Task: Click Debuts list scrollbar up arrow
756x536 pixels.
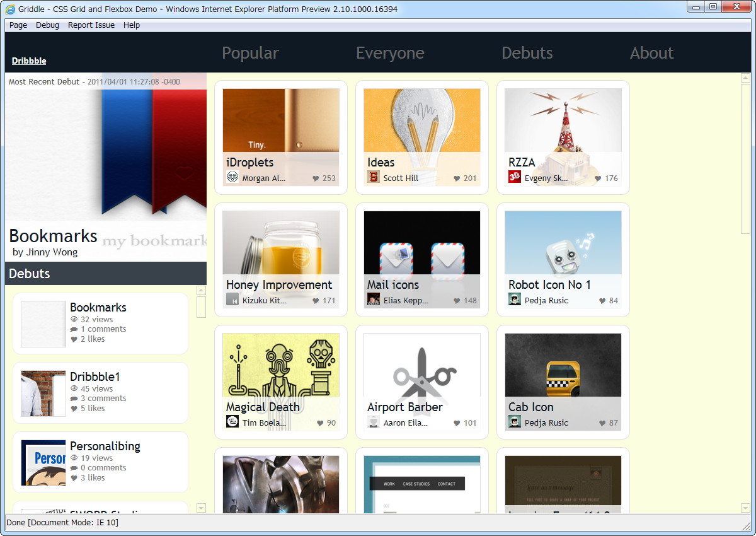Action: (202, 291)
